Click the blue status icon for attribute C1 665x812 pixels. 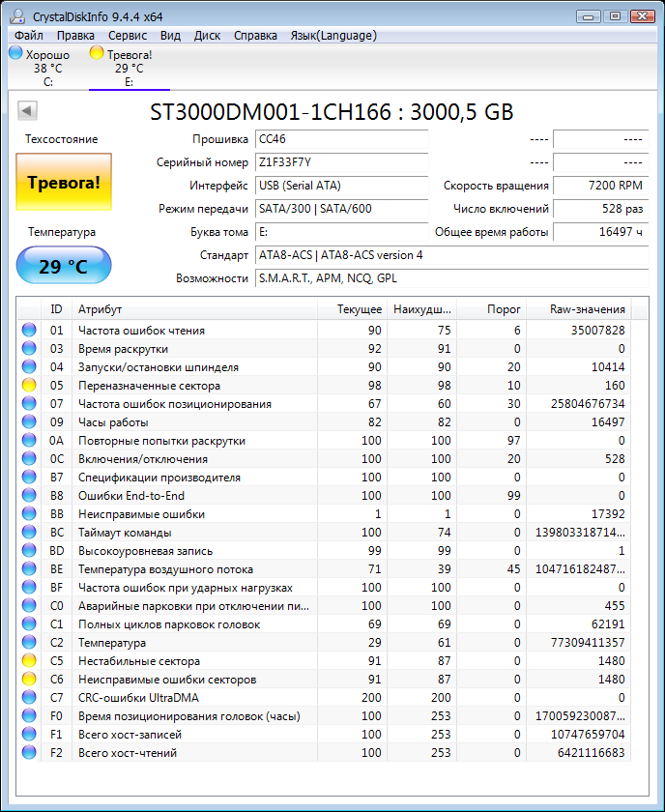(29, 624)
